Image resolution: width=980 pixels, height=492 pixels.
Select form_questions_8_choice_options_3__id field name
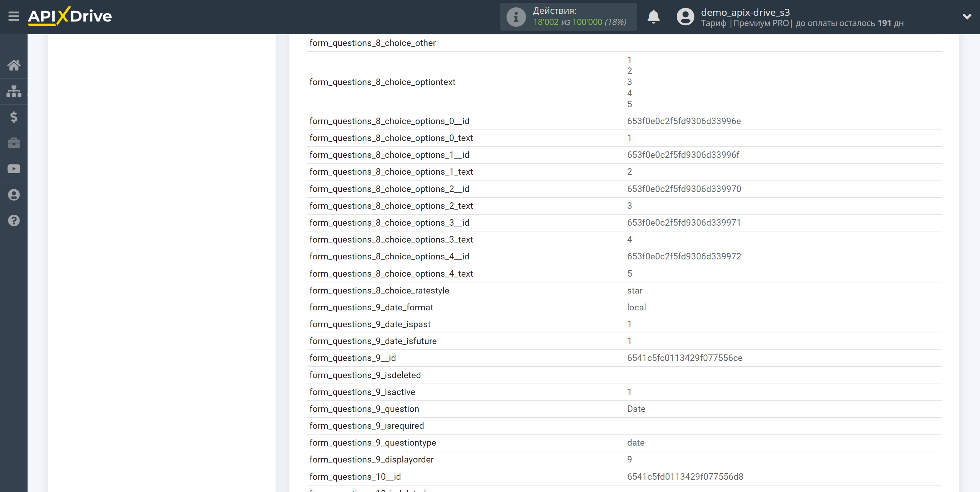click(389, 223)
